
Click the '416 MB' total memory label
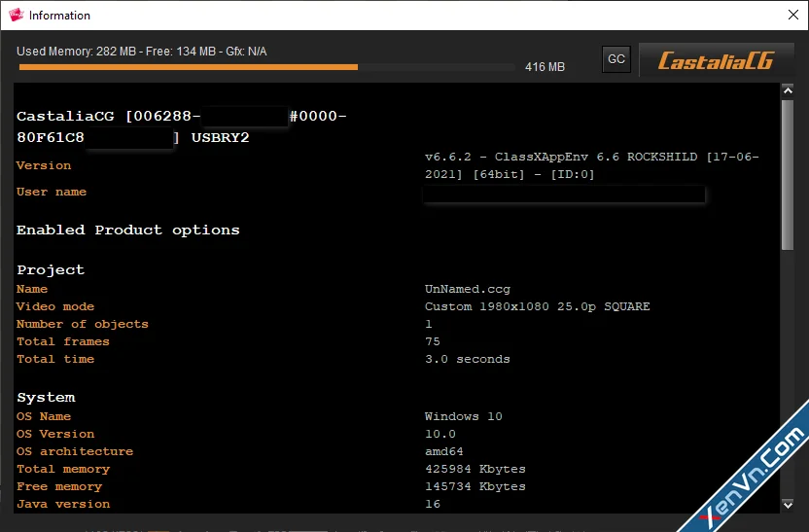[545, 67]
